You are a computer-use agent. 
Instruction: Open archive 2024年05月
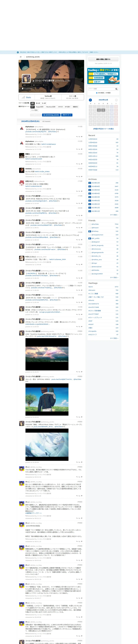click(95, 190)
